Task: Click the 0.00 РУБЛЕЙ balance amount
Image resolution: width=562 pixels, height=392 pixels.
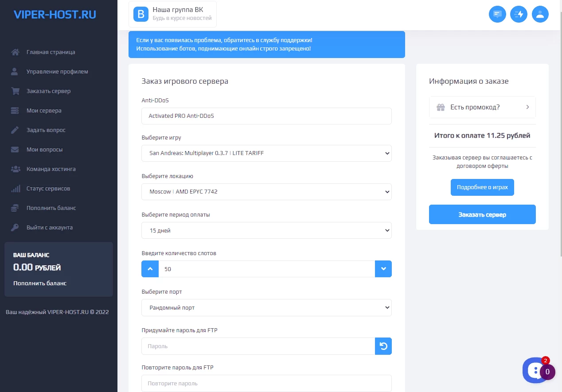Action: (x=37, y=268)
